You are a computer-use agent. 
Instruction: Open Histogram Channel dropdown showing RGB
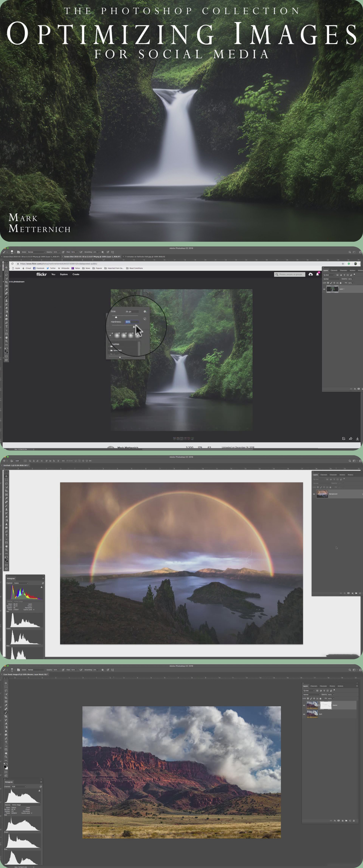click(x=19, y=787)
